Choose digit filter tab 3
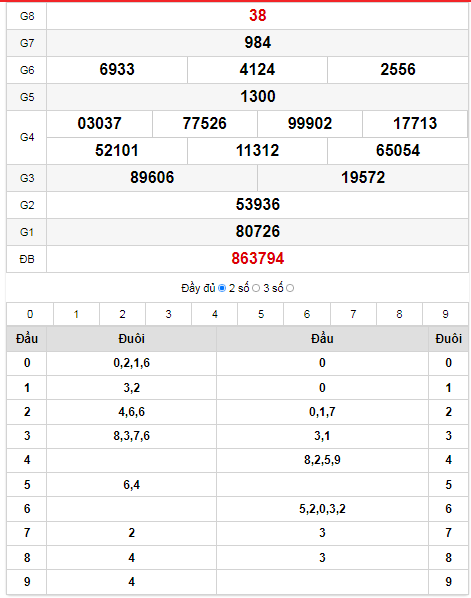The height and width of the screenshot is (598, 471). point(169,314)
